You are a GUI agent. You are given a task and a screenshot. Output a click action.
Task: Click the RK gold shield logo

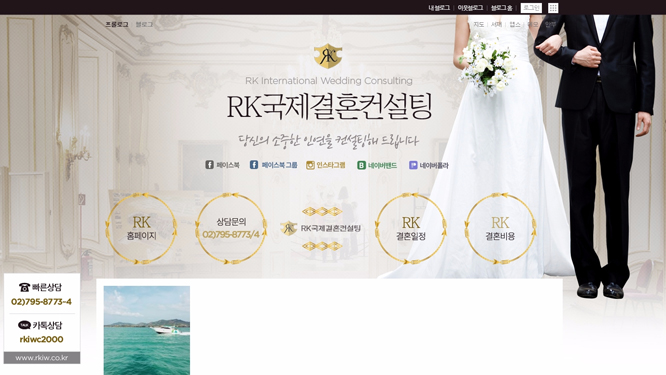coord(327,56)
